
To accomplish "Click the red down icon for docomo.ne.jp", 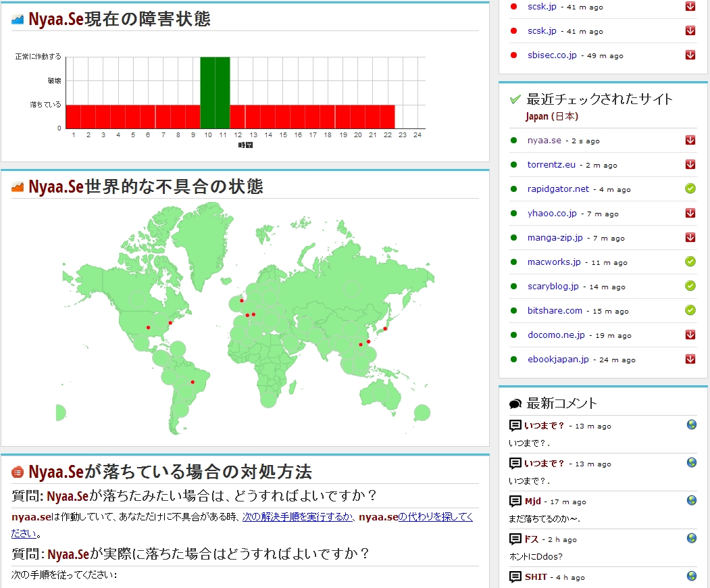I will tap(690, 335).
